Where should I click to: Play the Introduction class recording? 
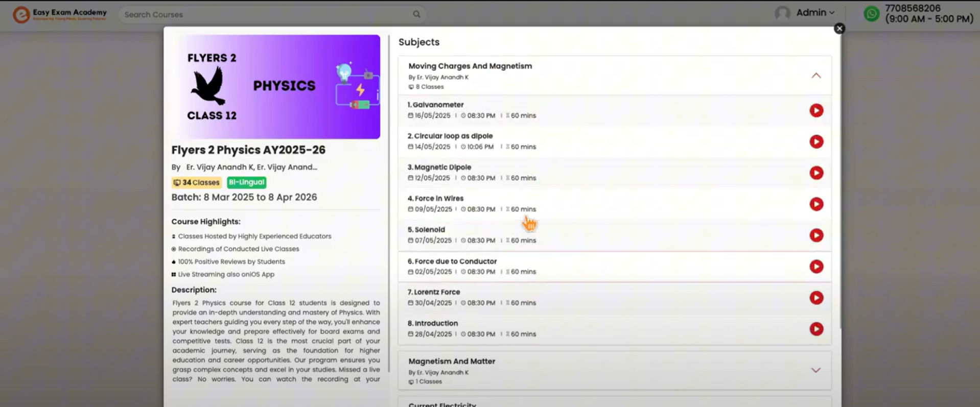pyautogui.click(x=816, y=329)
